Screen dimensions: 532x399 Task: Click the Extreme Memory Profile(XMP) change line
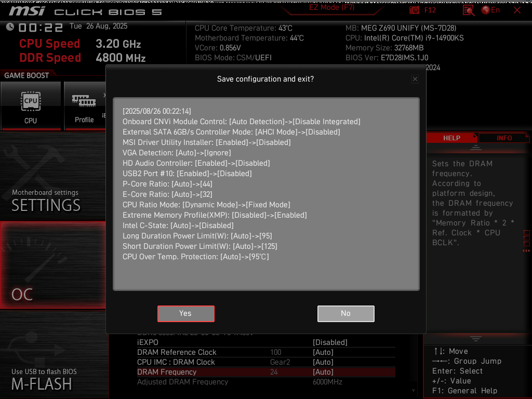215,215
